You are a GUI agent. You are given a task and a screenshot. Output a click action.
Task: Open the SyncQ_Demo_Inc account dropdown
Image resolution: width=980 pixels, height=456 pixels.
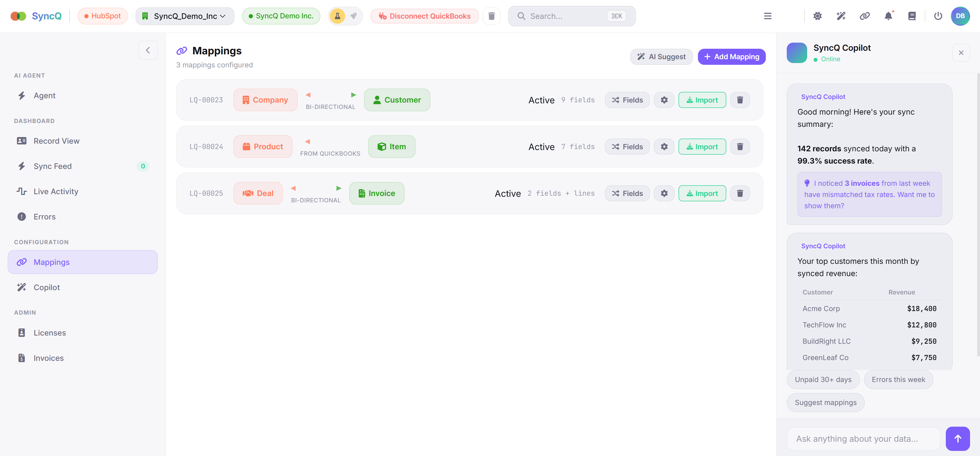pos(185,16)
